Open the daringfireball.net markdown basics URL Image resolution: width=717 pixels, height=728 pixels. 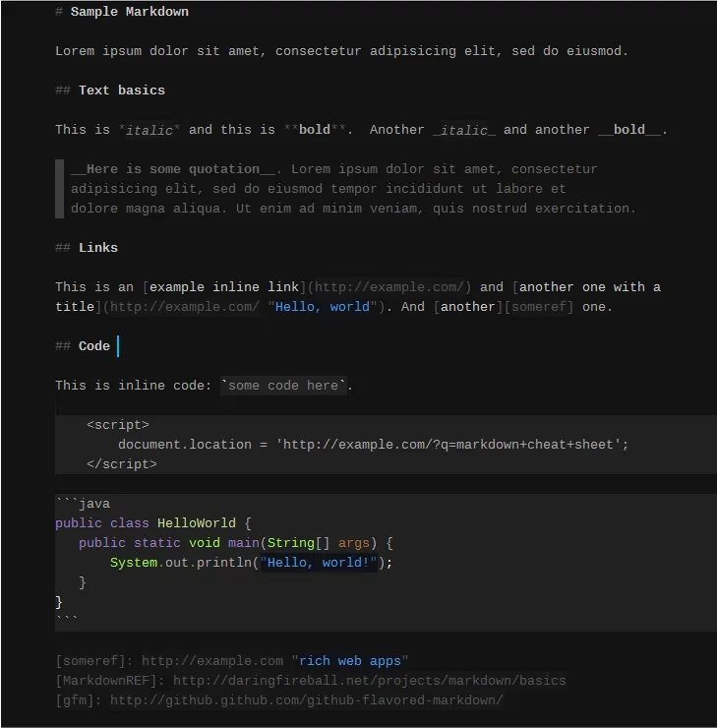pos(369,681)
